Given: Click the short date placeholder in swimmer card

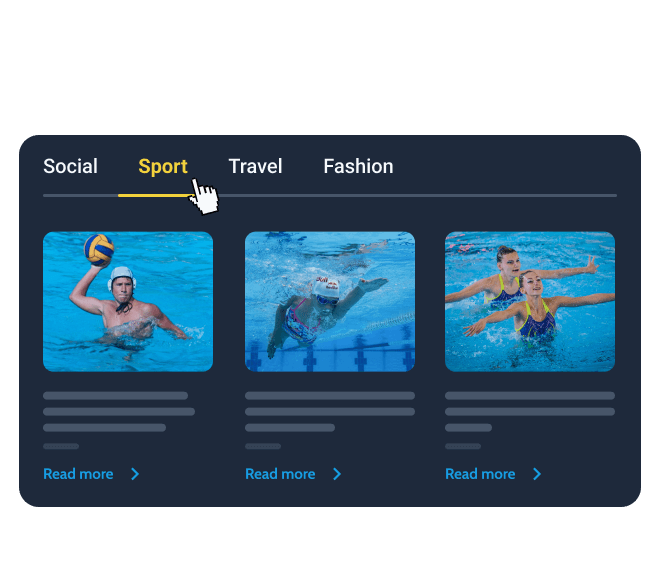Looking at the screenshot, I should [263, 446].
